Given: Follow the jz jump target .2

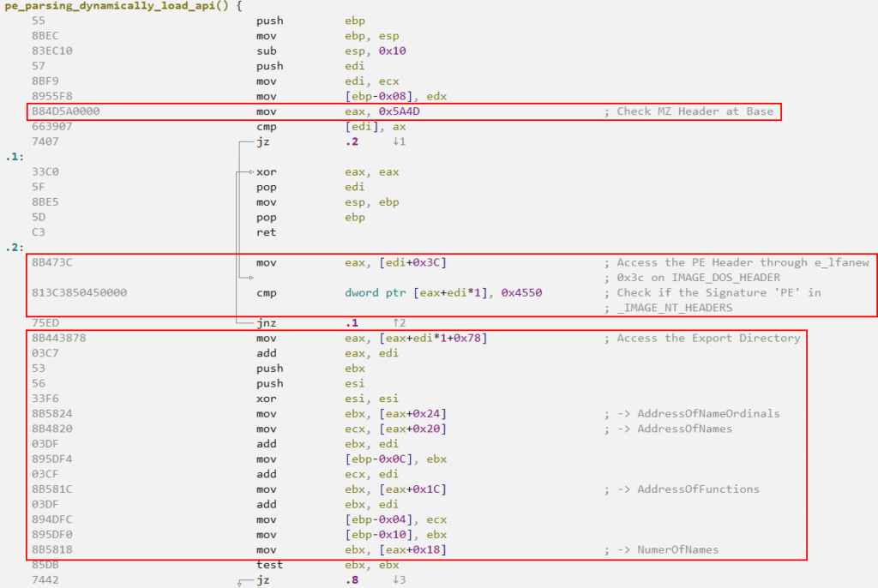Looking at the screenshot, I should 350,141.
